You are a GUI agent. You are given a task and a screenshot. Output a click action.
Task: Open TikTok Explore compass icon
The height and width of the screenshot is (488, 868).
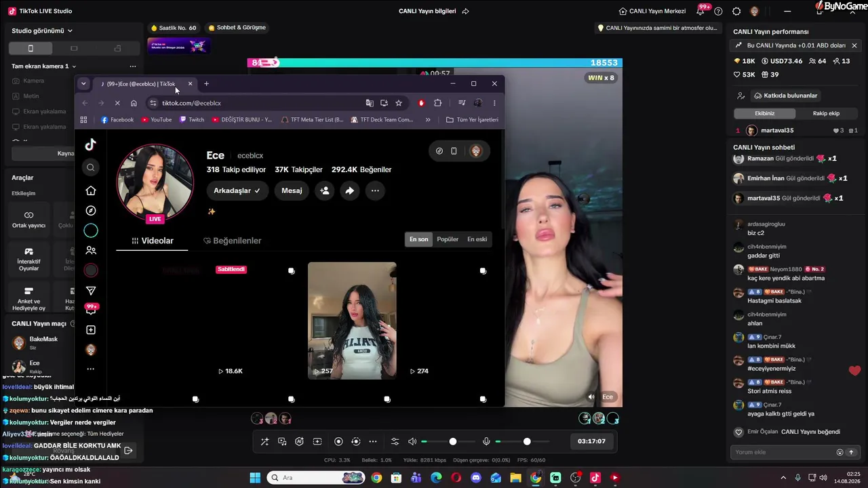pos(91,211)
